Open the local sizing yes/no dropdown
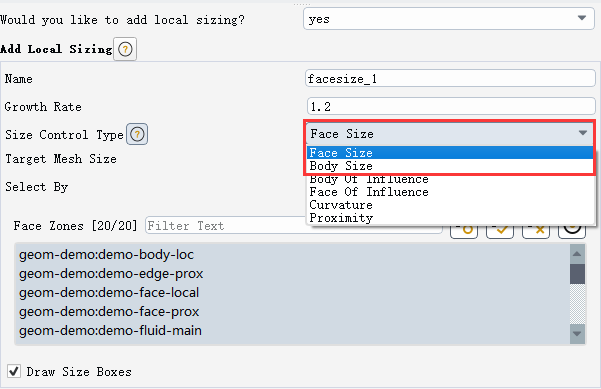Viewport: 601px width, 389px height. point(448,18)
